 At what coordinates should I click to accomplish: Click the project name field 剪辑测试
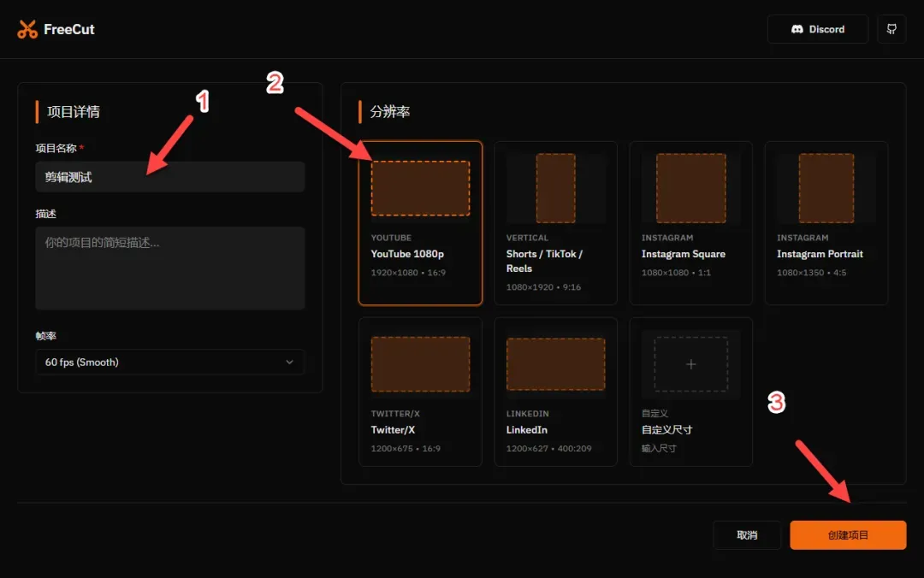(169, 177)
